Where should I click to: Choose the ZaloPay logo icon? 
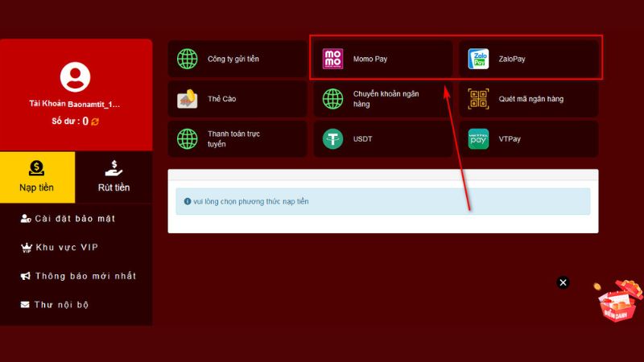478,59
